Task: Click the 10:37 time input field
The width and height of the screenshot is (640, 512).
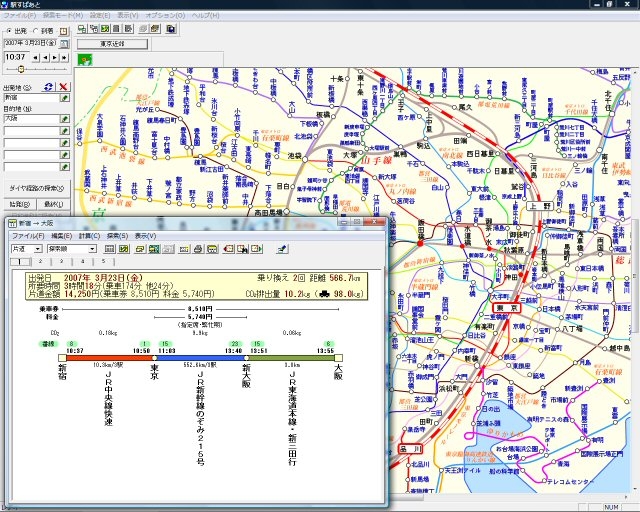Action: (x=16, y=58)
